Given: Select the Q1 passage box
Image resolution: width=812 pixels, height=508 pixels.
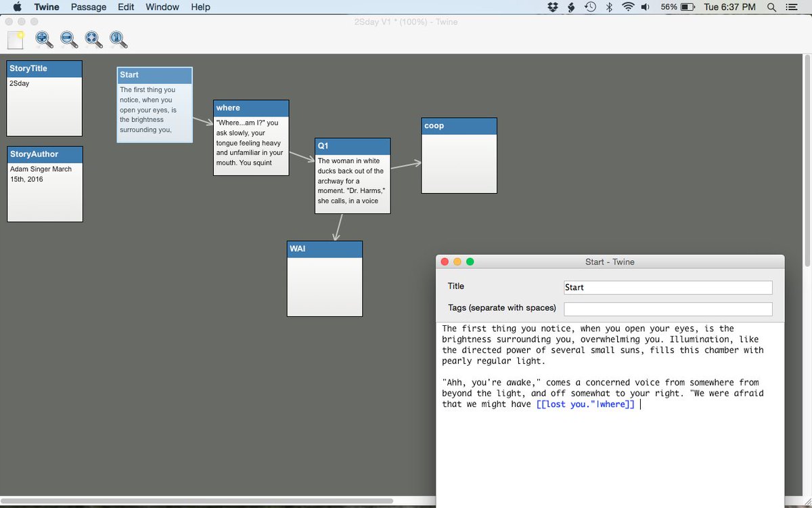Looking at the screenshot, I should coord(353,176).
